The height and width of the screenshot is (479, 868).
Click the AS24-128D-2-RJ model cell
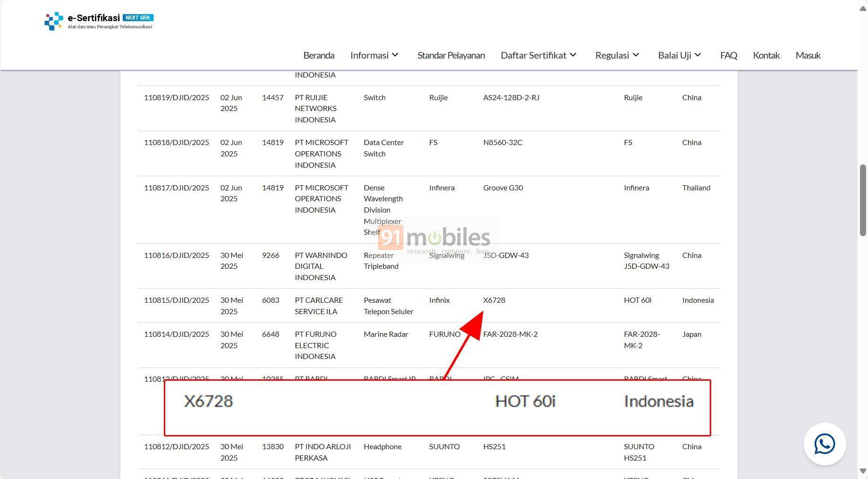511,97
